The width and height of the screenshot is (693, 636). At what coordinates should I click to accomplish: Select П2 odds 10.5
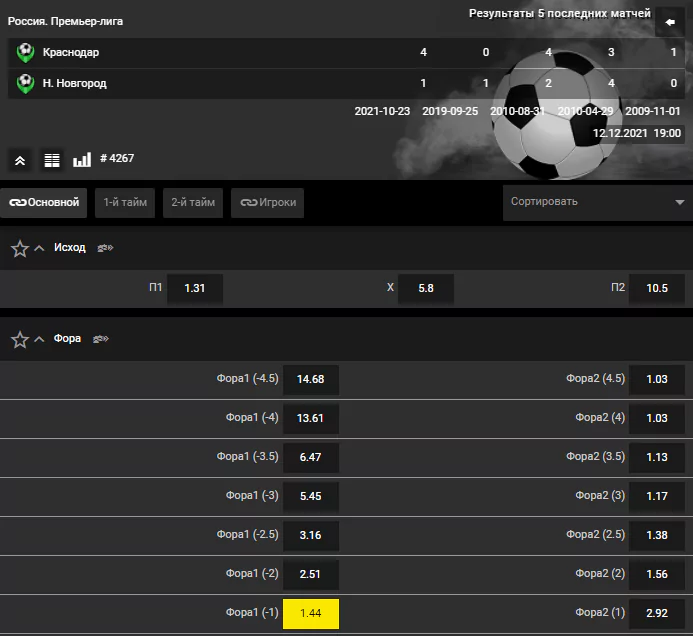tap(657, 289)
